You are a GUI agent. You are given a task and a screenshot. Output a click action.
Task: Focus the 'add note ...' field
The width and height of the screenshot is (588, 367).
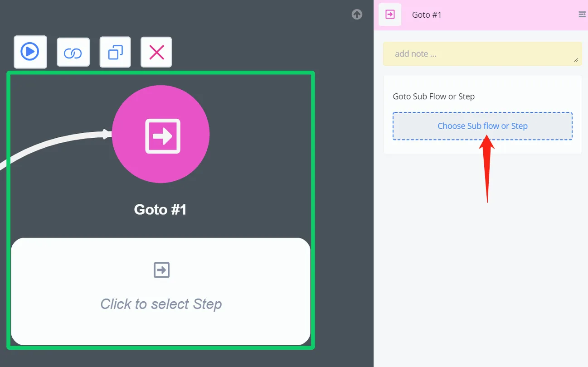click(x=482, y=54)
